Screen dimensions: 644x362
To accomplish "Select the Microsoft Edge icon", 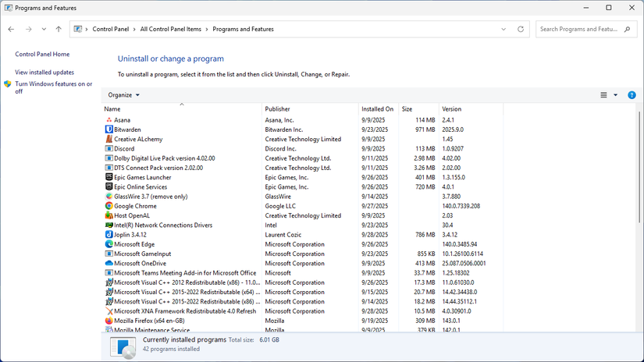I will coord(109,244).
